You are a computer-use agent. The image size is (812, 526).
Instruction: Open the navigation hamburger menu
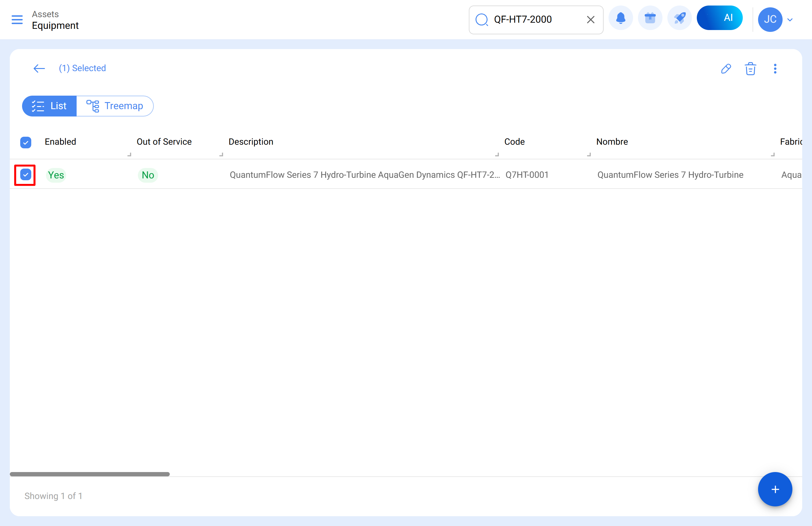point(17,19)
